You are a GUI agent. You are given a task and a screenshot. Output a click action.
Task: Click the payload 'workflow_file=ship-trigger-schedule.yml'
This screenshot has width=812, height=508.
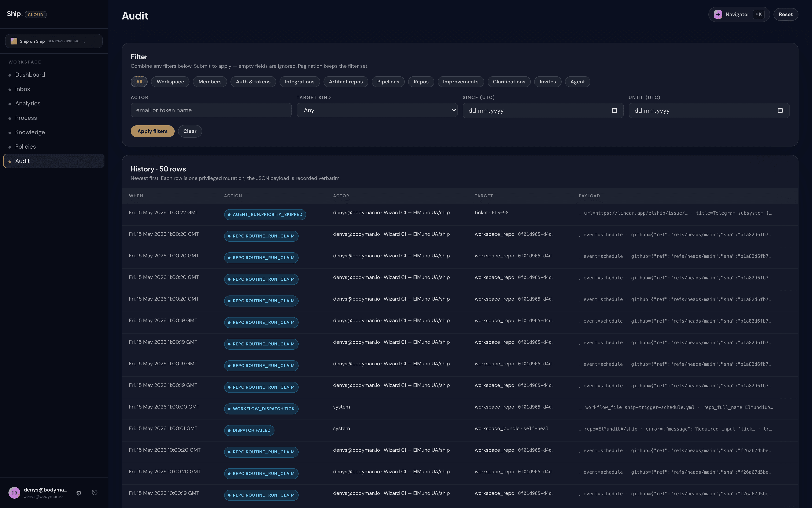coord(676,407)
